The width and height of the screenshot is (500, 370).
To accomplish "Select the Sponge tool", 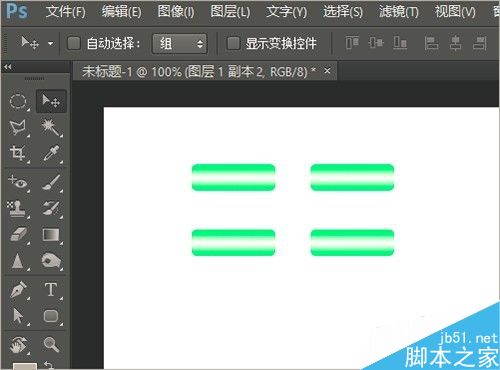I will coord(51,261).
